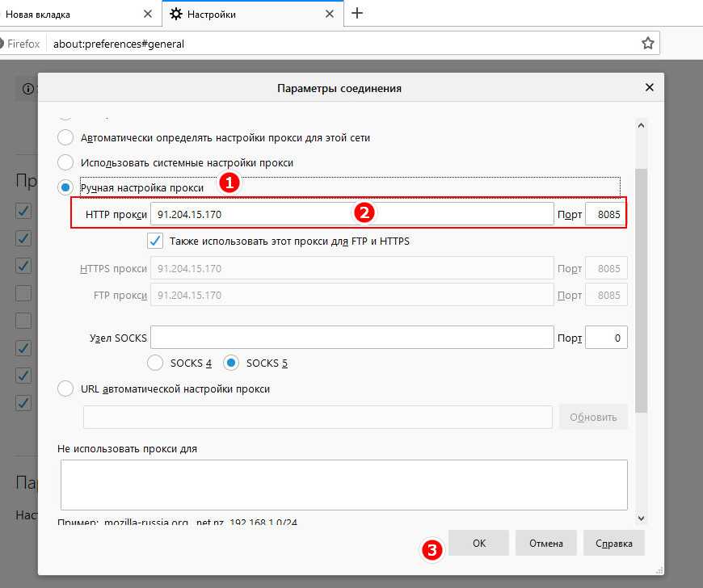The width and height of the screenshot is (703, 588).
Task: Choose the SOCKS 5 option
Action: [x=232, y=363]
